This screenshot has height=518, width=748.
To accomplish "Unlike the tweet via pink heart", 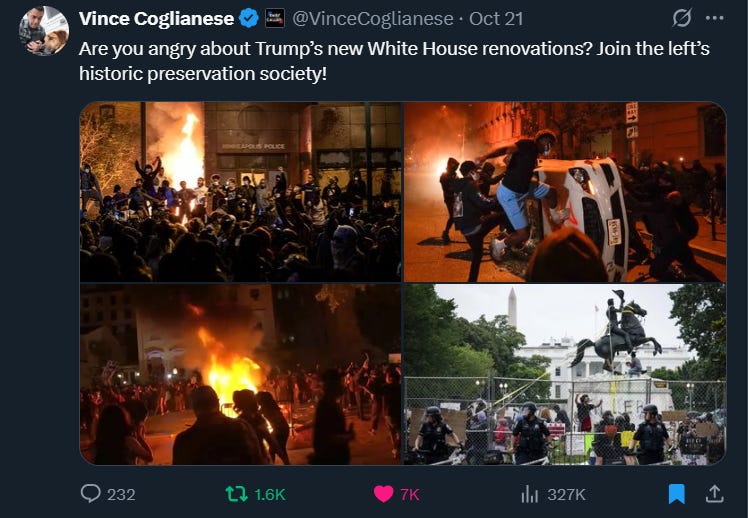I will point(383,494).
